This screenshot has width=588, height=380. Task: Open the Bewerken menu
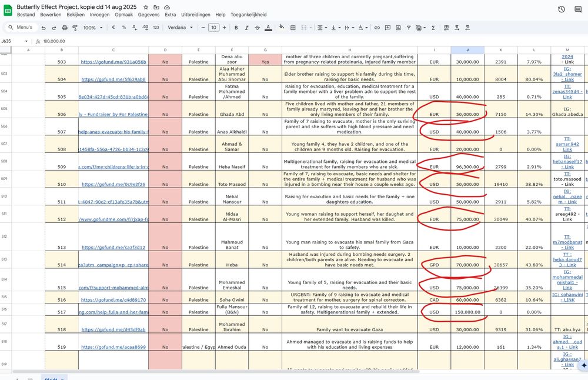(51, 15)
